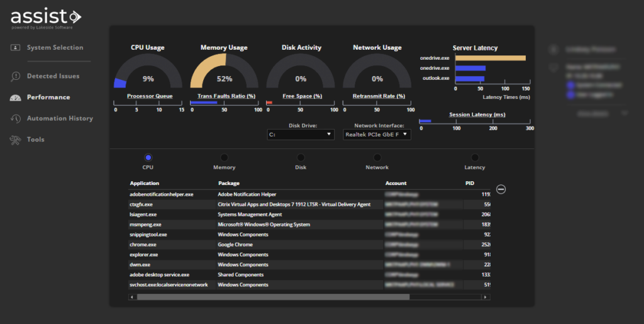This screenshot has height=324, width=644.
Task: Select the Latency radio button
Action: [x=475, y=157]
